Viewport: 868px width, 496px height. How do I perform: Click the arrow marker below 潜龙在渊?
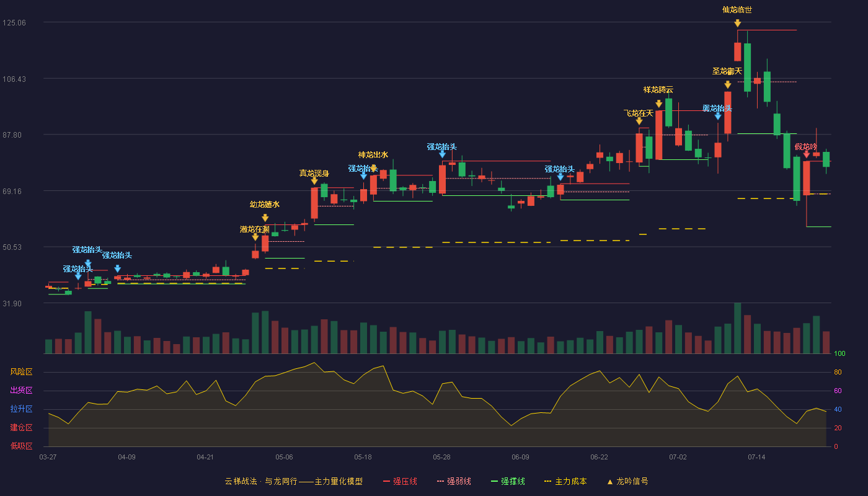(x=255, y=237)
